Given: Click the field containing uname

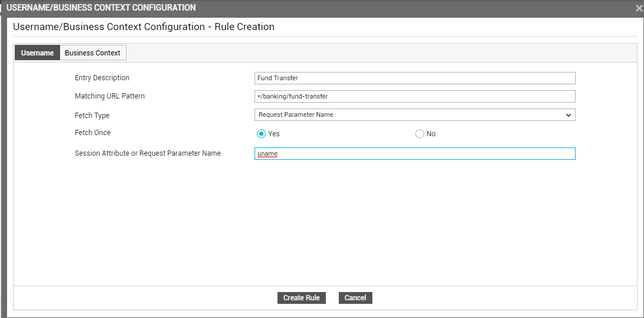Looking at the screenshot, I should click(x=415, y=154).
